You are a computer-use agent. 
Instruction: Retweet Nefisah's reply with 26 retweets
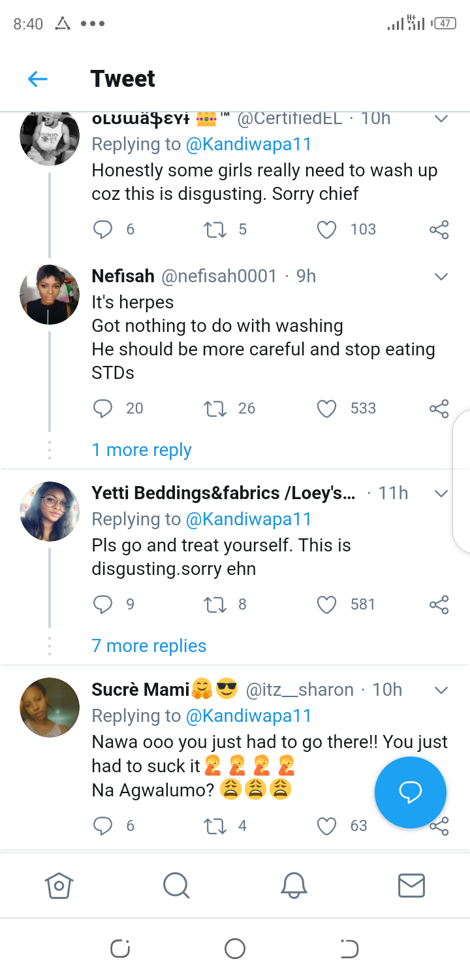click(x=213, y=408)
